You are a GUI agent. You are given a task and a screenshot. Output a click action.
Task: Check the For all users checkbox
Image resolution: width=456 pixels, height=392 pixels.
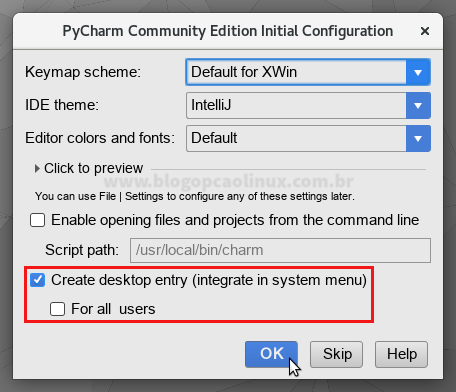[57, 309]
